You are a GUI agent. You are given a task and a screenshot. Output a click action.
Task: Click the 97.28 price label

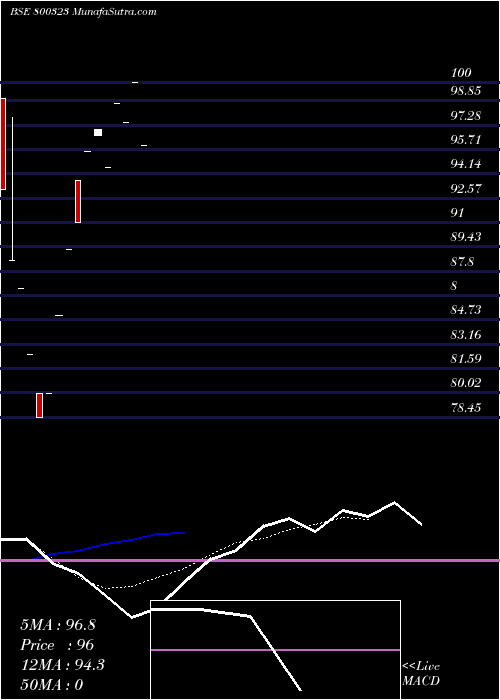point(465,116)
